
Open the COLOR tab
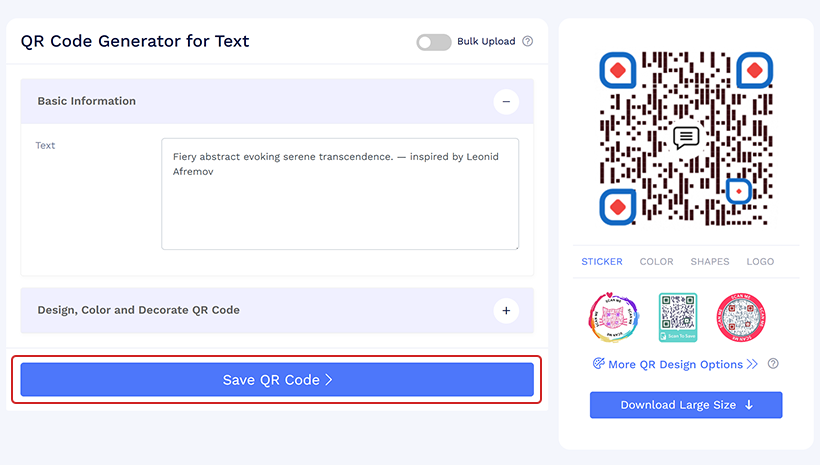coord(656,262)
